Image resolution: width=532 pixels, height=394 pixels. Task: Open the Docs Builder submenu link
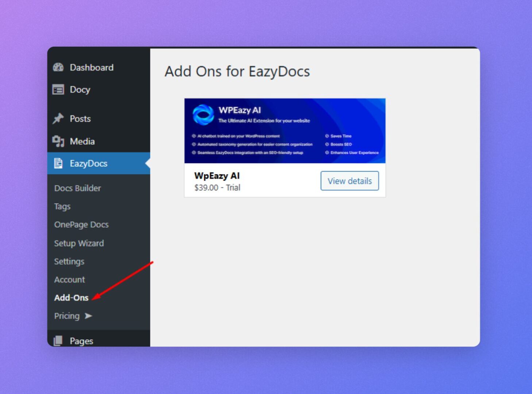[77, 188]
